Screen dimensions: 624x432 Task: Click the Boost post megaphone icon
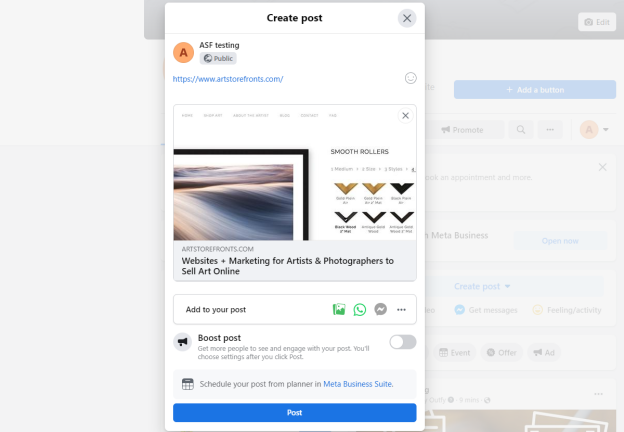click(183, 342)
